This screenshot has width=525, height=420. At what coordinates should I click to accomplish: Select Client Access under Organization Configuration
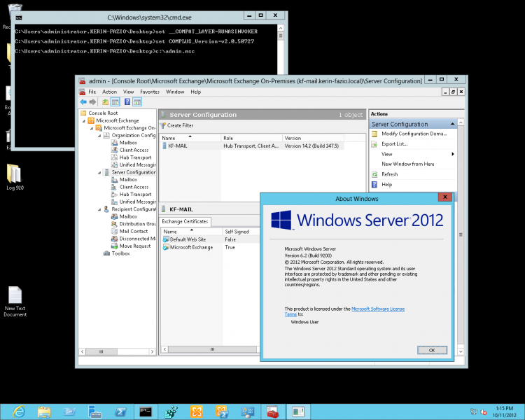134,150
